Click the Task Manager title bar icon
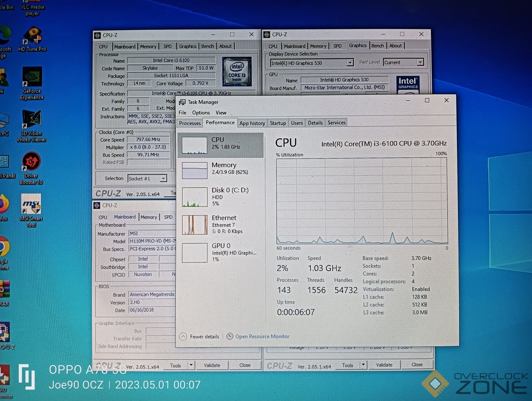The height and width of the screenshot is (401, 532). (182, 102)
